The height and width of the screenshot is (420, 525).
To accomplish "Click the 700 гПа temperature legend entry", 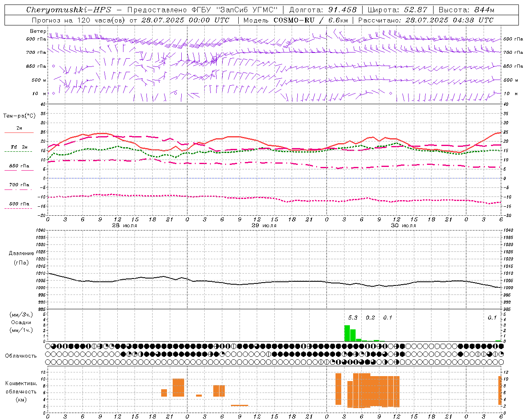I will 19,185.
